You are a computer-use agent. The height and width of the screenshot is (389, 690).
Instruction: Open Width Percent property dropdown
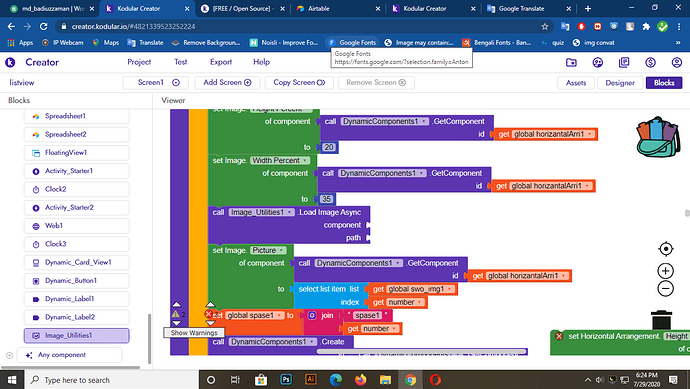(280, 161)
